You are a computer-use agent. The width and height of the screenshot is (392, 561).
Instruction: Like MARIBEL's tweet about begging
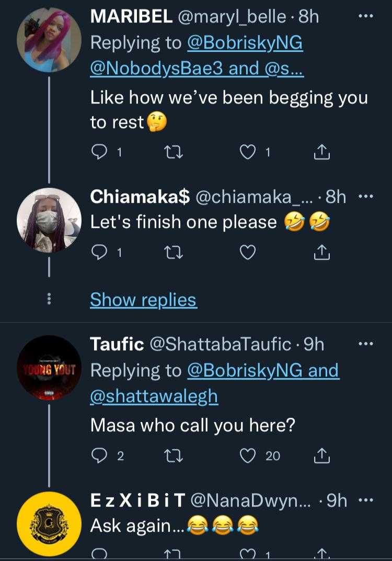point(247,152)
